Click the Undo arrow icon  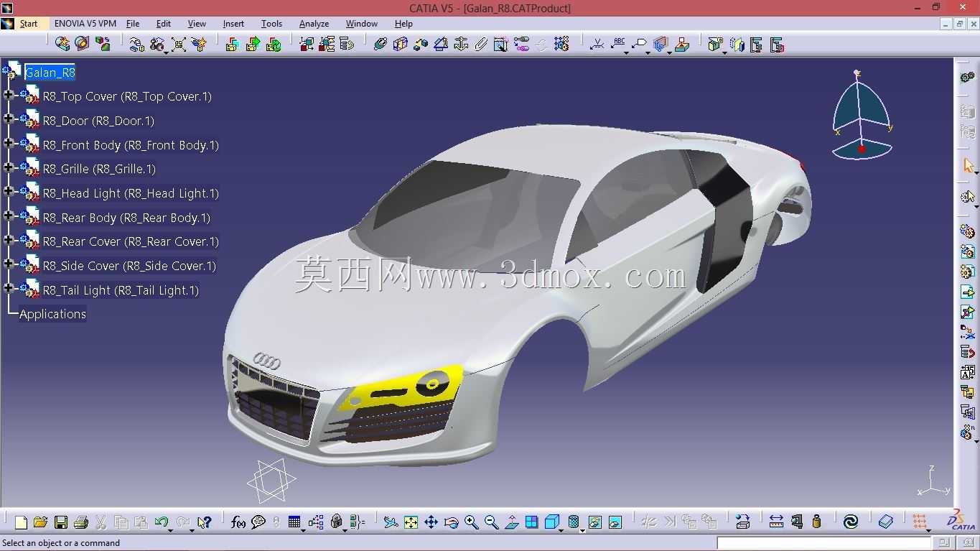[161, 522]
